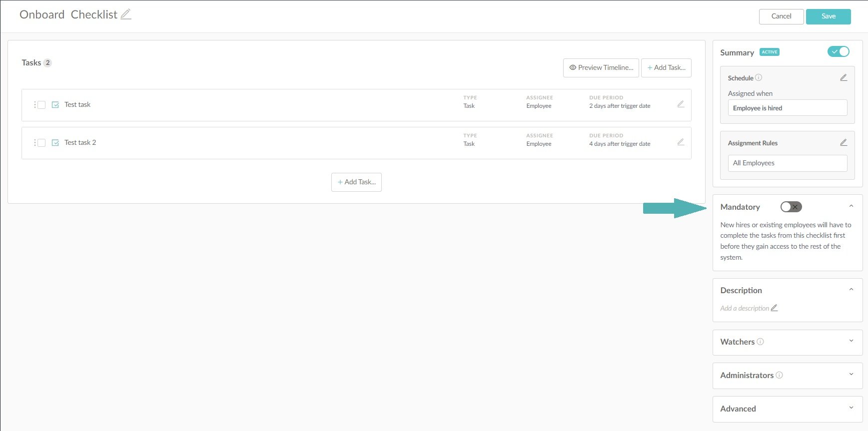Check the box for Test task 2
The image size is (868, 431).
tap(42, 143)
